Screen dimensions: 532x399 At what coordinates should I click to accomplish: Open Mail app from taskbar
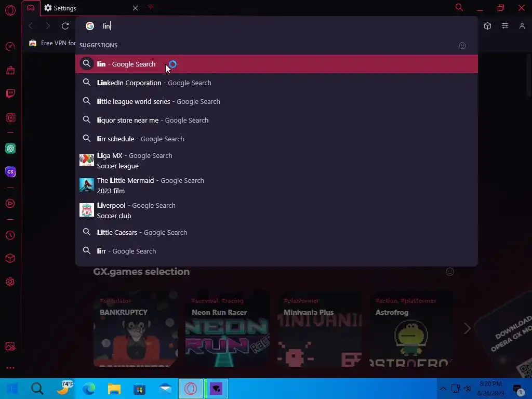165,389
